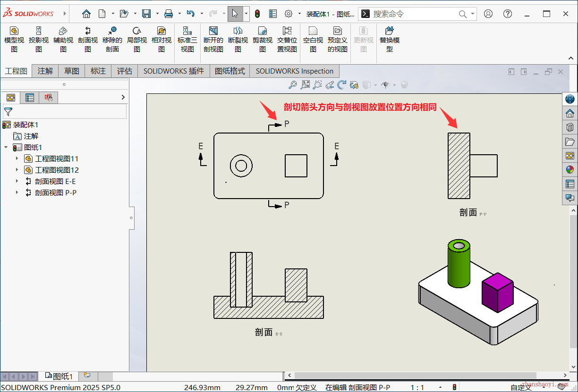Choose 交替位置视图 (Alternate Position View)
Image resolution: width=578 pixels, height=392 pixels.
pyautogui.click(x=287, y=39)
